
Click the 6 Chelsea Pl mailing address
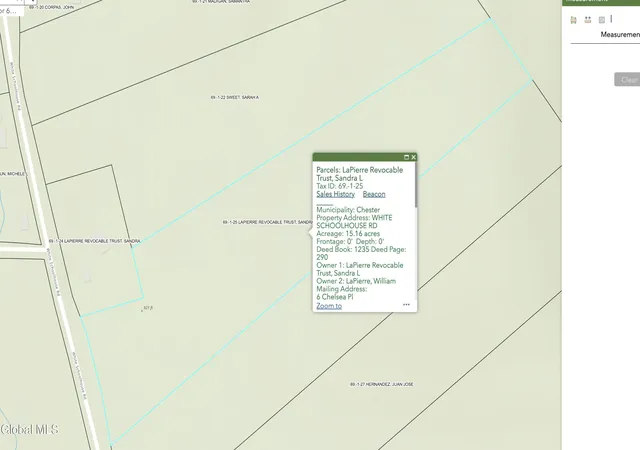335,297
